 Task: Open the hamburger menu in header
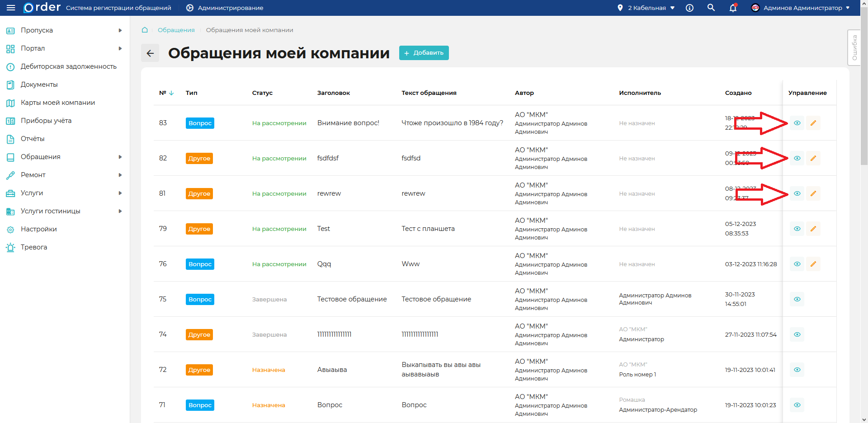tap(11, 8)
